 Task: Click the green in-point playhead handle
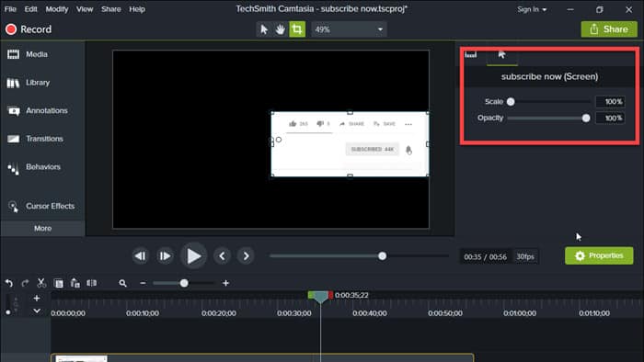point(311,295)
